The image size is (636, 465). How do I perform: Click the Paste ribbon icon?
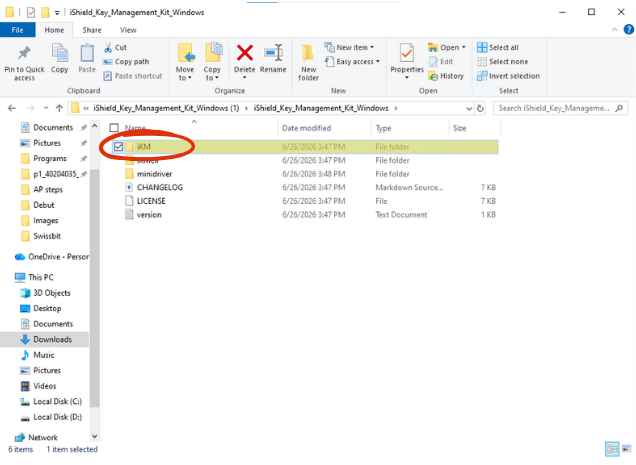coord(87,54)
